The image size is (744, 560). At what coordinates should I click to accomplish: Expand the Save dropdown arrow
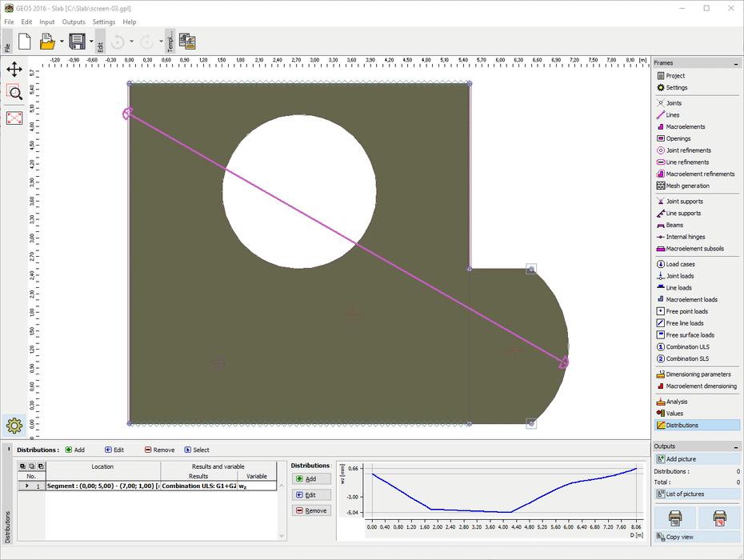(x=91, y=42)
